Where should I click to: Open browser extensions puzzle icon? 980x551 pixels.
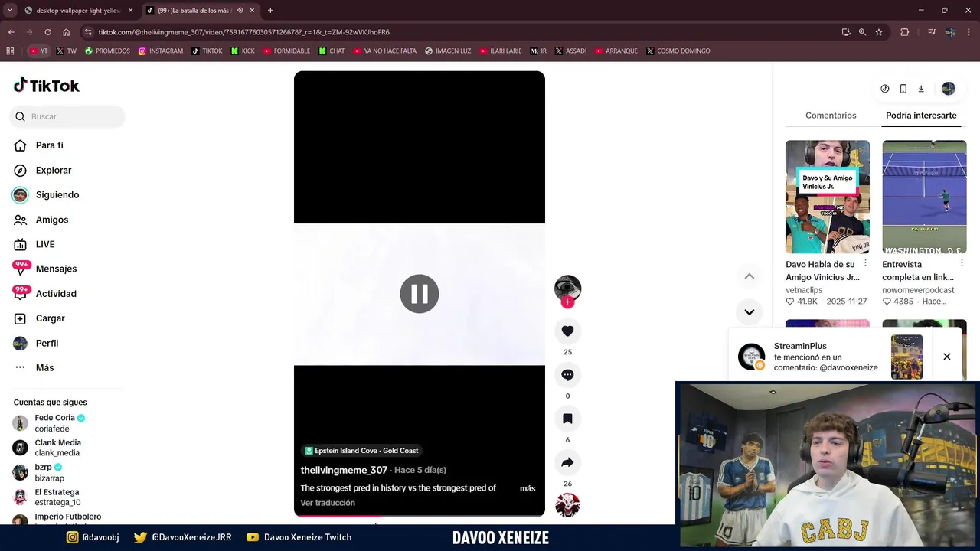point(905,32)
